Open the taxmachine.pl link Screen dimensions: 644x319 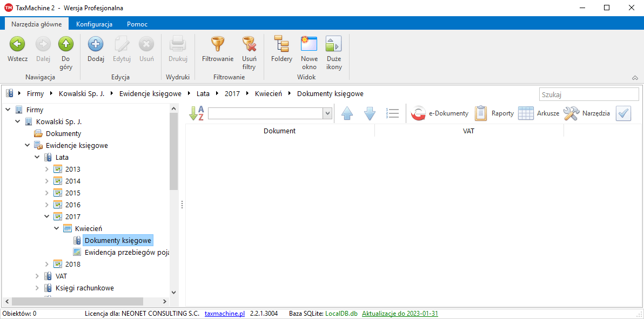pyautogui.click(x=224, y=314)
